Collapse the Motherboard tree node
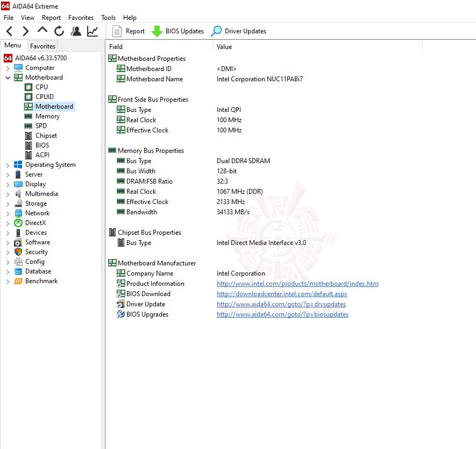 coord(8,78)
